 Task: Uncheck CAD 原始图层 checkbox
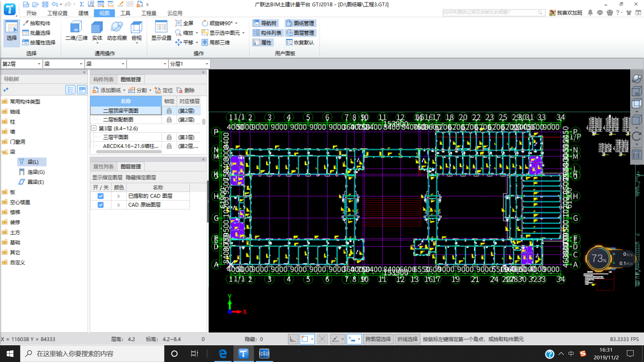(x=101, y=205)
